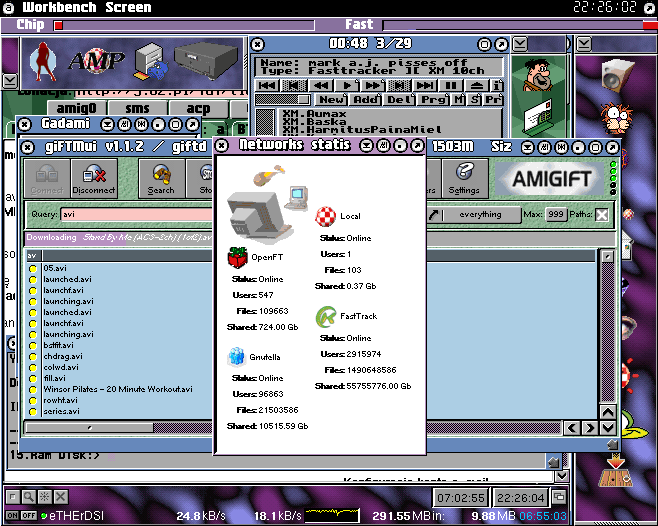Click the asterisk icon in bottom bar
Viewport: 658px width, 526px height.
[x=44, y=497]
